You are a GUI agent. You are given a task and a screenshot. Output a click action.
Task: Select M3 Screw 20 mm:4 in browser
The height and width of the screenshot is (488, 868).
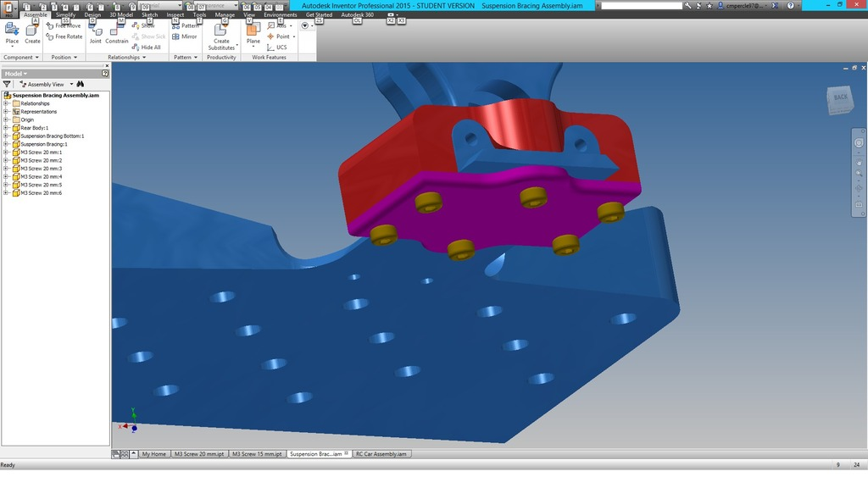point(41,177)
